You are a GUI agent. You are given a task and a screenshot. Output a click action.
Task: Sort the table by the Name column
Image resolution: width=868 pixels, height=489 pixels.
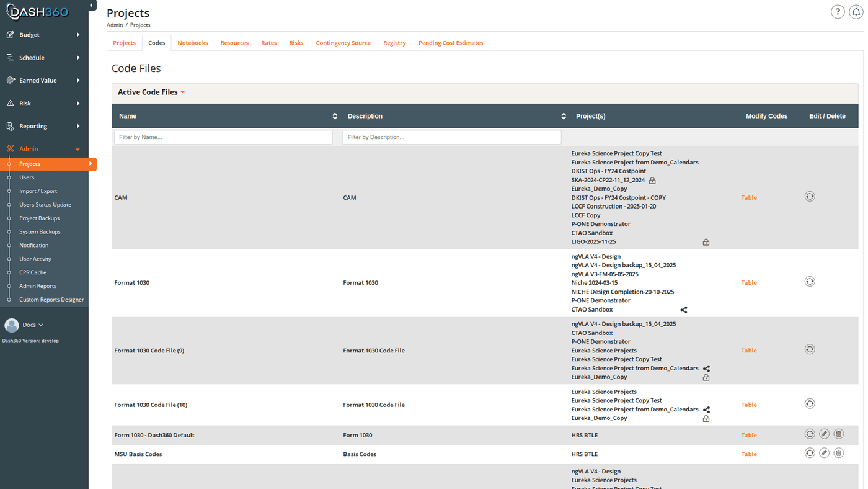(335, 116)
